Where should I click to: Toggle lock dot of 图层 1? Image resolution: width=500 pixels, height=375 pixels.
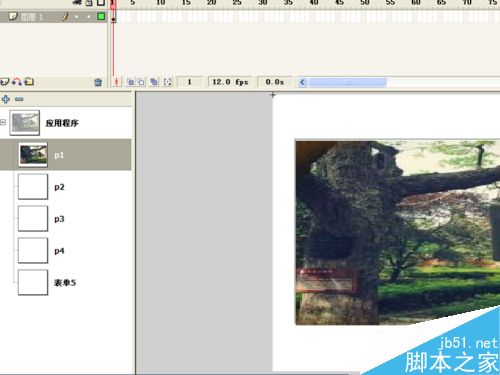point(89,16)
